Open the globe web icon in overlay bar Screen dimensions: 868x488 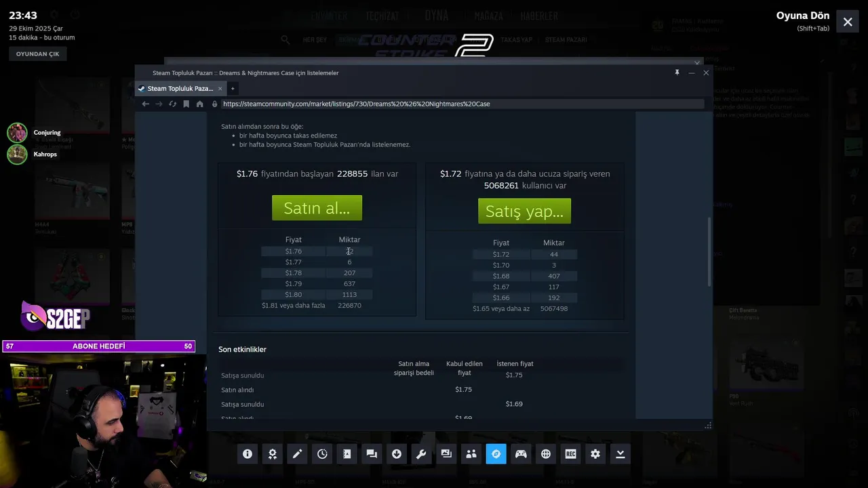pyautogui.click(x=546, y=454)
